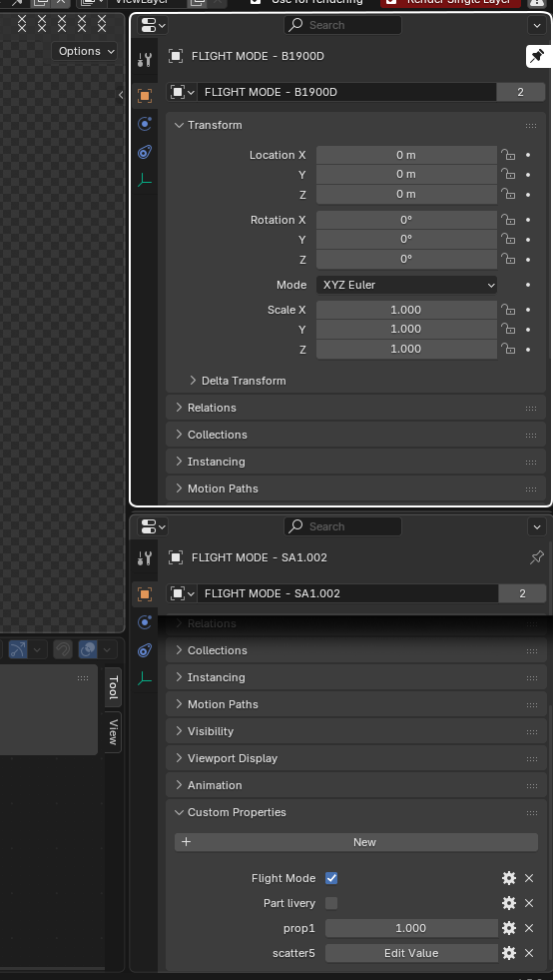Viewport: 553px width, 980px height.
Task: Click New to add a custom property
Action: (356, 842)
